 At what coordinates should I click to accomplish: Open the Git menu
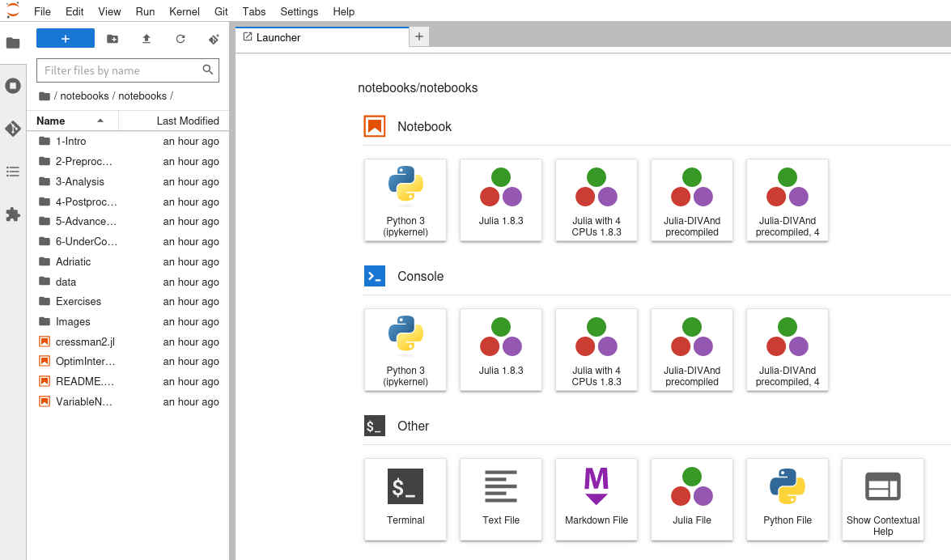click(x=222, y=11)
